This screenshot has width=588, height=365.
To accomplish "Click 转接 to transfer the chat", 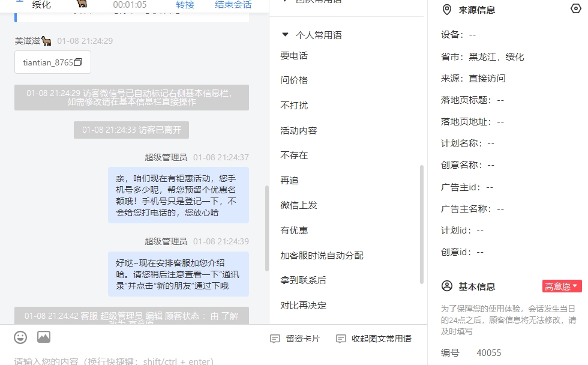I will [185, 5].
